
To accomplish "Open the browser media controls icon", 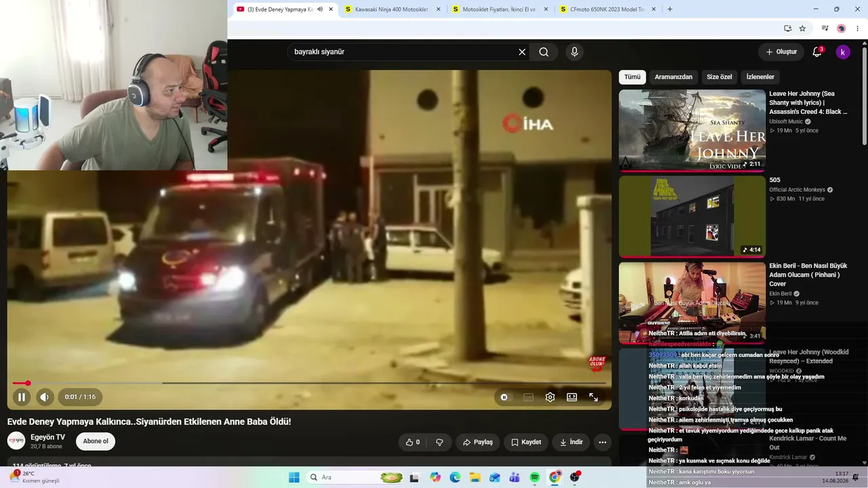I will pyautogui.click(x=825, y=28).
